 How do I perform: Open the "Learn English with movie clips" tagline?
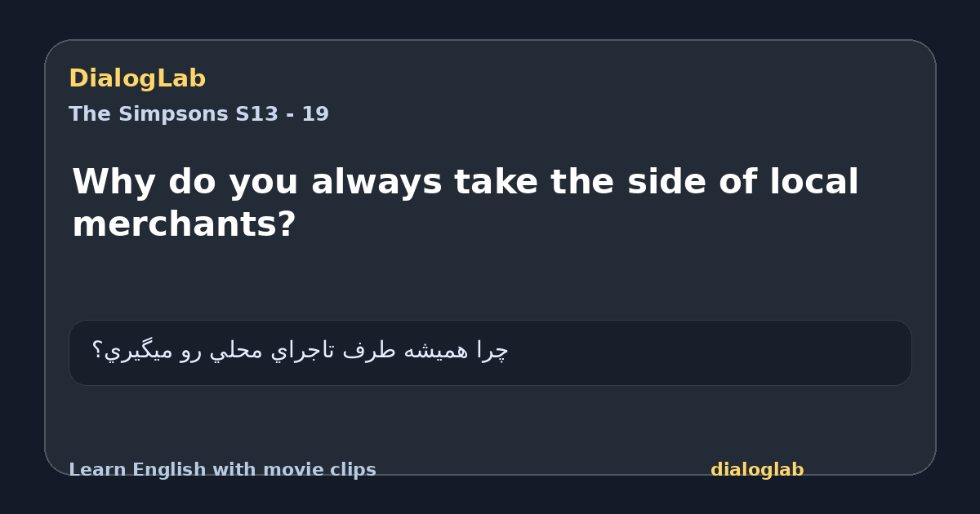click(x=222, y=470)
